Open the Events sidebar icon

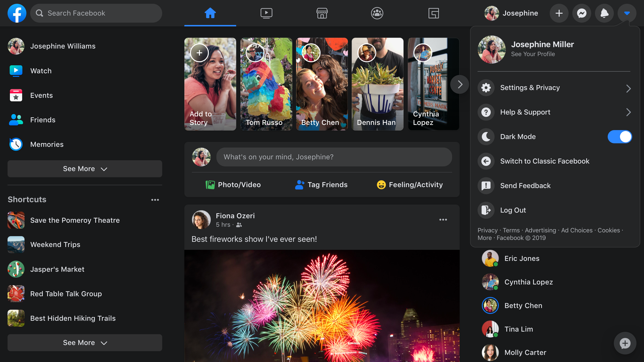(x=16, y=95)
